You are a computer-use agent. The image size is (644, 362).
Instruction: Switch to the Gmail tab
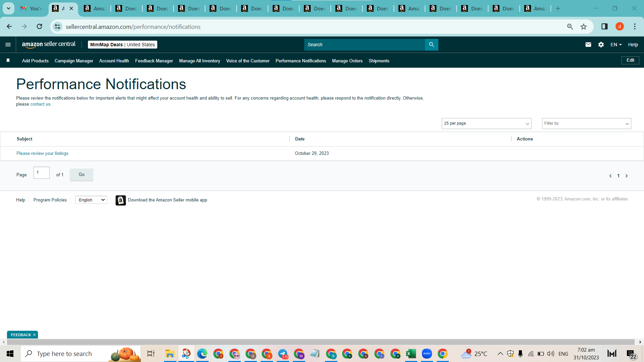(x=31, y=8)
